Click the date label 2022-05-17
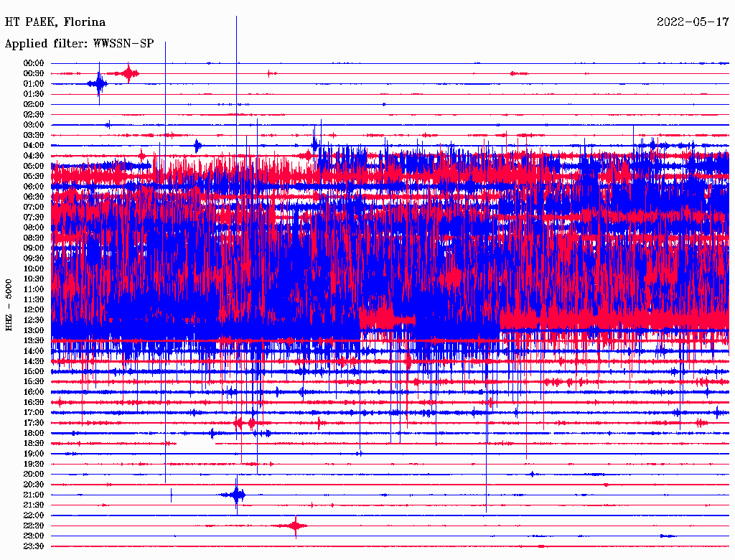This screenshot has height=560, width=735. click(x=692, y=22)
